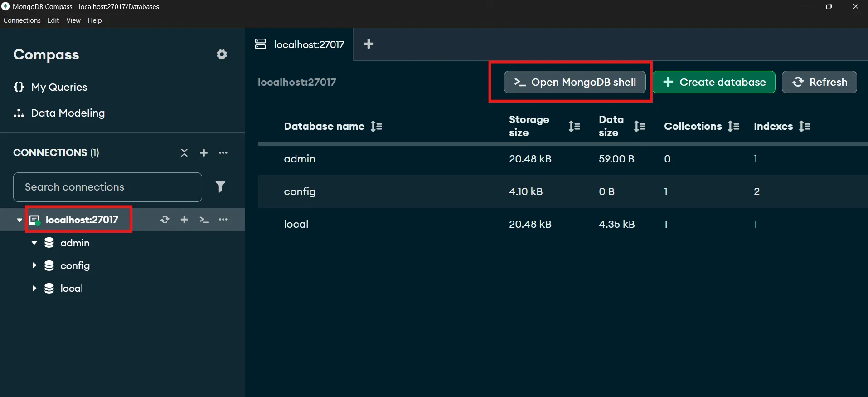
Task: Sort by Database name column
Action: click(x=377, y=126)
